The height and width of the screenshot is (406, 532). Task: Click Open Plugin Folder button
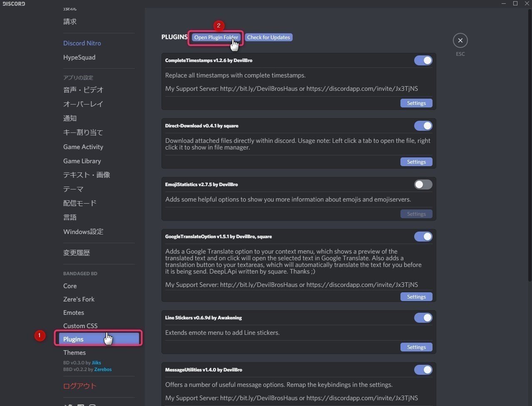pos(216,37)
